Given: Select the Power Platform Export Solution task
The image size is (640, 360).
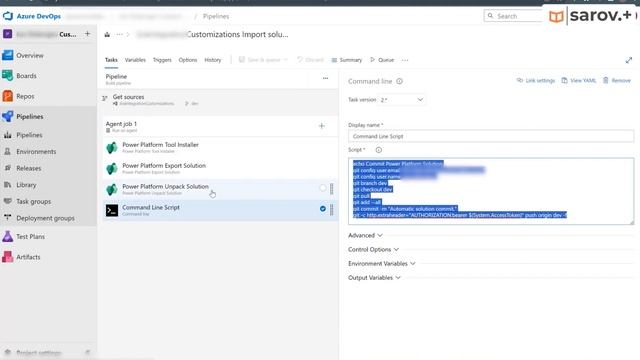Looking at the screenshot, I should [x=220, y=168].
